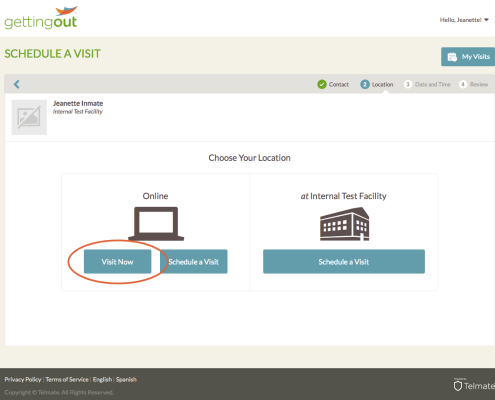Viewport: 495px width, 400px height.
Task: Switch language to English
Action: 102,379
